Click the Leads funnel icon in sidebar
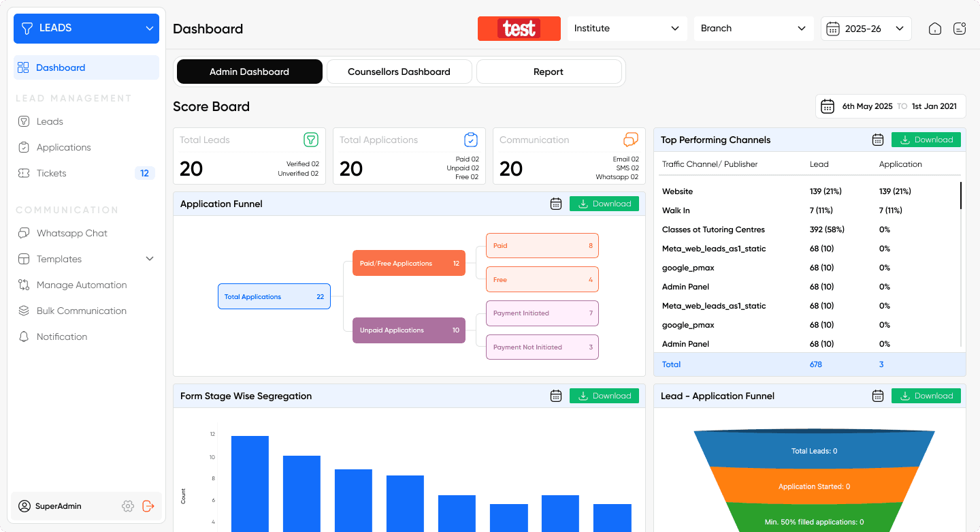Viewport: 980px width, 532px height. coord(24,121)
